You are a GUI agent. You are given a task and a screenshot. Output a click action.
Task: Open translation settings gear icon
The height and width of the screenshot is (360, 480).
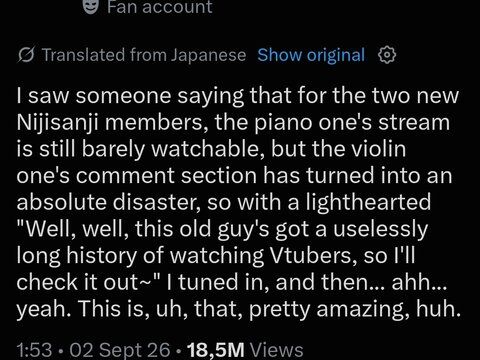[x=387, y=55]
